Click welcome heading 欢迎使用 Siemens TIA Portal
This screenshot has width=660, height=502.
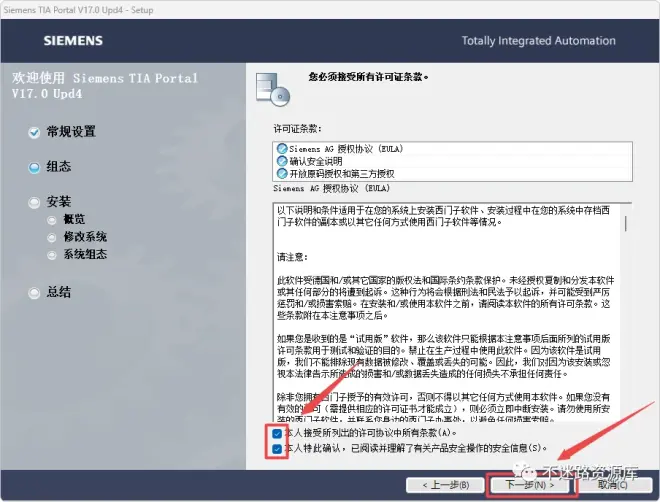(x=105, y=85)
